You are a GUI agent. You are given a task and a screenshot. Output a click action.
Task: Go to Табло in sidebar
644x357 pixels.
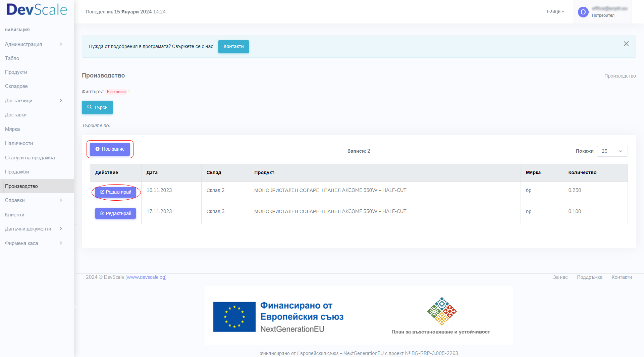tap(12, 58)
